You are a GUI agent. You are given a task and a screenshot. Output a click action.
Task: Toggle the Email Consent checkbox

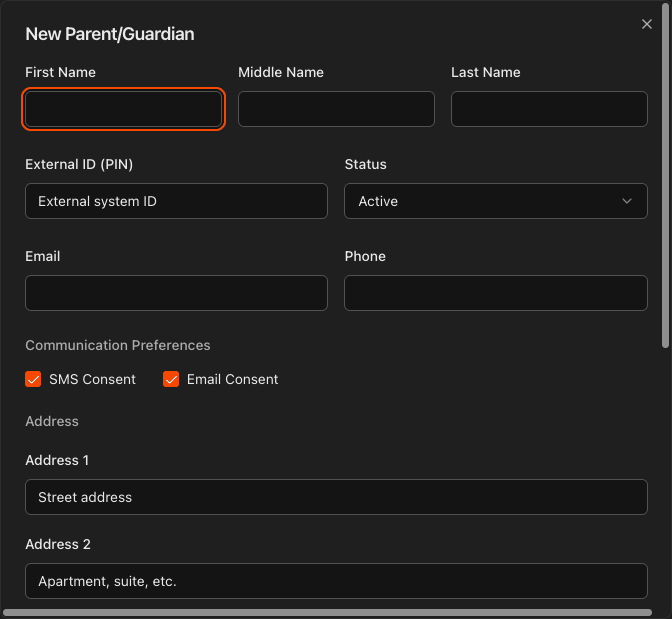[171, 379]
